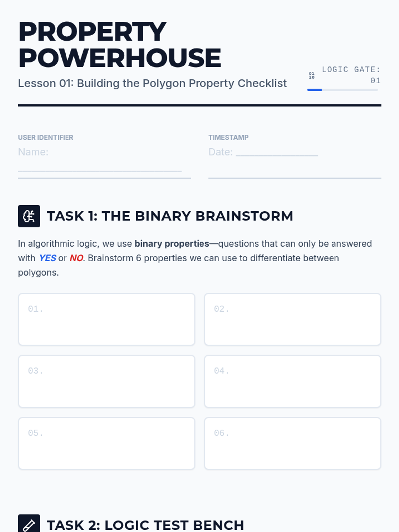Click the blue YES keyword
This screenshot has height=532, width=399.
tap(47, 258)
